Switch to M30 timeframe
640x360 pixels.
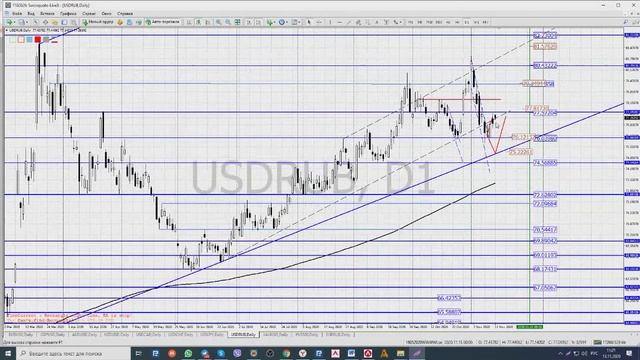(x=438, y=22)
